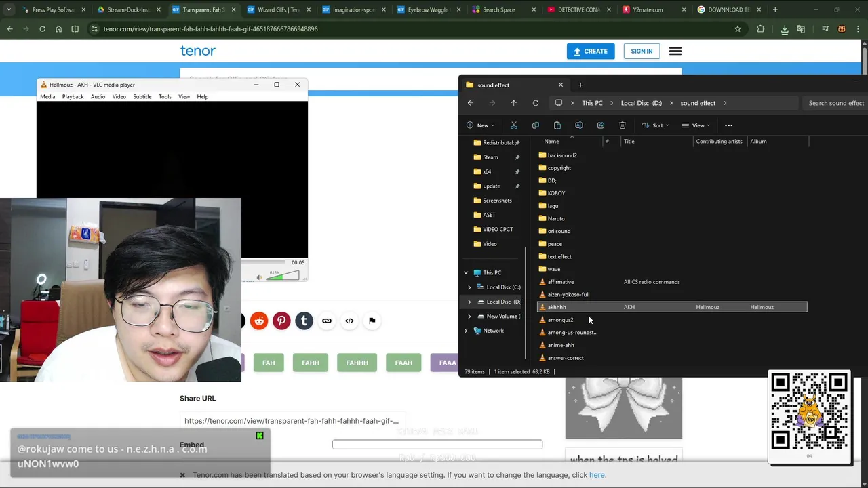The width and height of the screenshot is (868, 488).
Task: Bookmark this page with the star icon
Action: click(x=738, y=29)
